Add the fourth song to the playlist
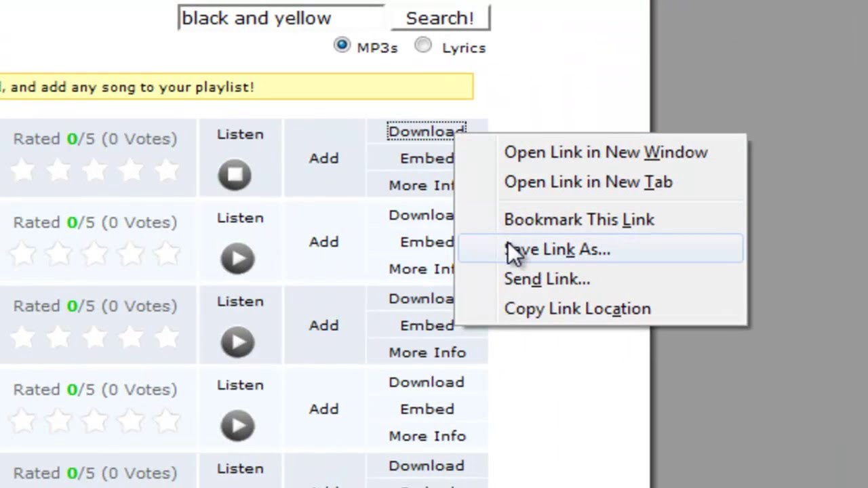This screenshot has width=868, height=488. click(x=323, y=409)
